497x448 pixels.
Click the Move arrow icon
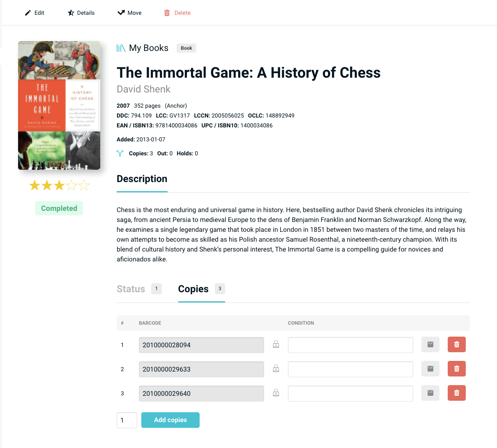click(x=121, y=13)
